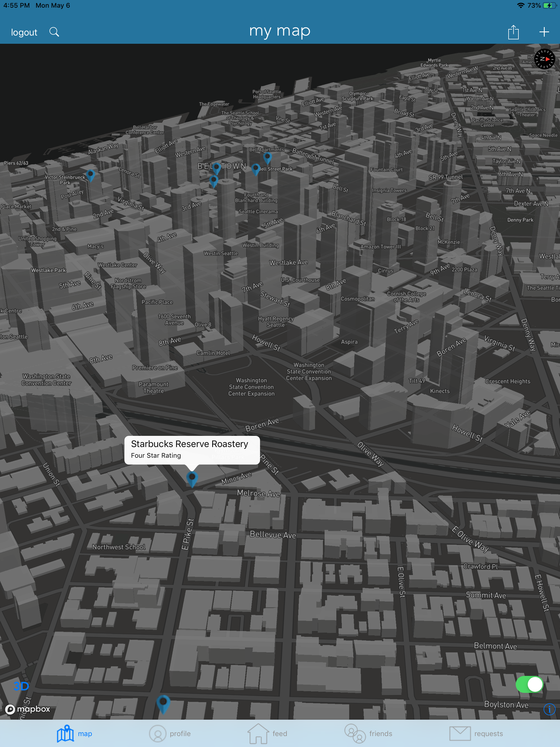This screenshot has width=560, height=747.
Task: Select the Starbucks Reserve Roastery pin
Action: (192, 479)
